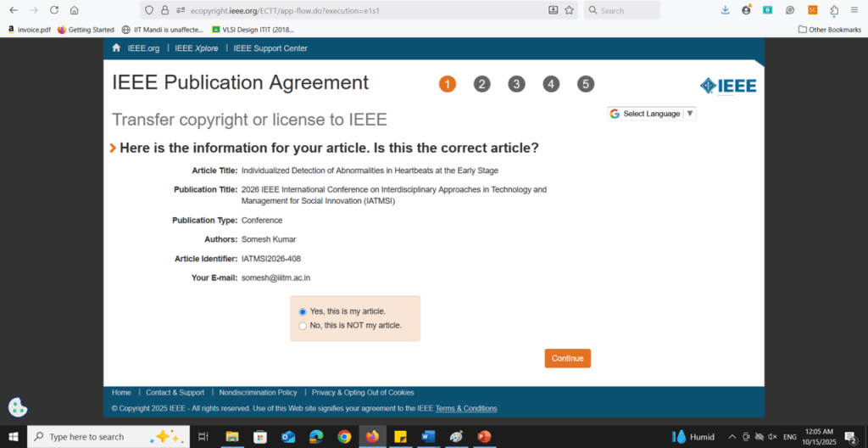Image resolution: width=868 pixels, height=448 pixels.
Task: Click the IEEE home icon in header
Action: click(x=117, y=48)
